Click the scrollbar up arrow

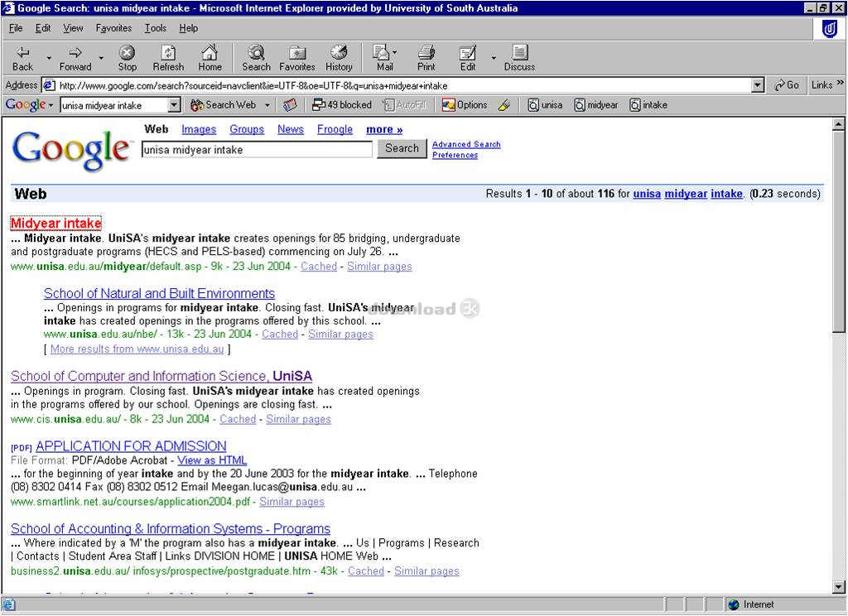tap(838, 124)
